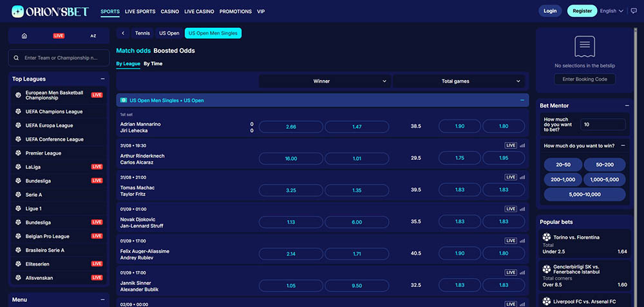The height and width of the screenshot is (307, 644).
Task: Select Bublik winner odds 9.50
Action: click(357, 286)
